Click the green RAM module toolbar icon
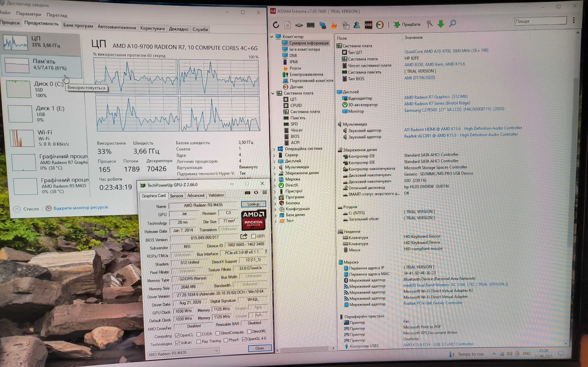Image resolution: width=588 pixels, height=367 pixels. tap(310, 25)
